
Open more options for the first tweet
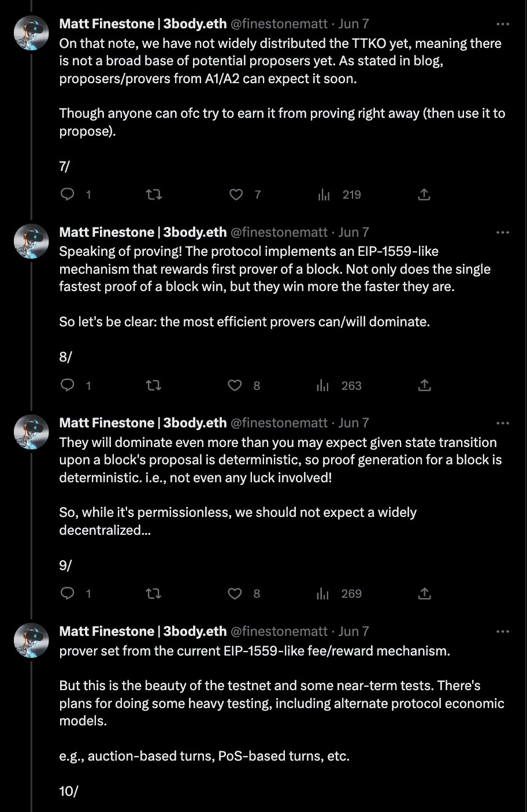[x=503, y=24]
